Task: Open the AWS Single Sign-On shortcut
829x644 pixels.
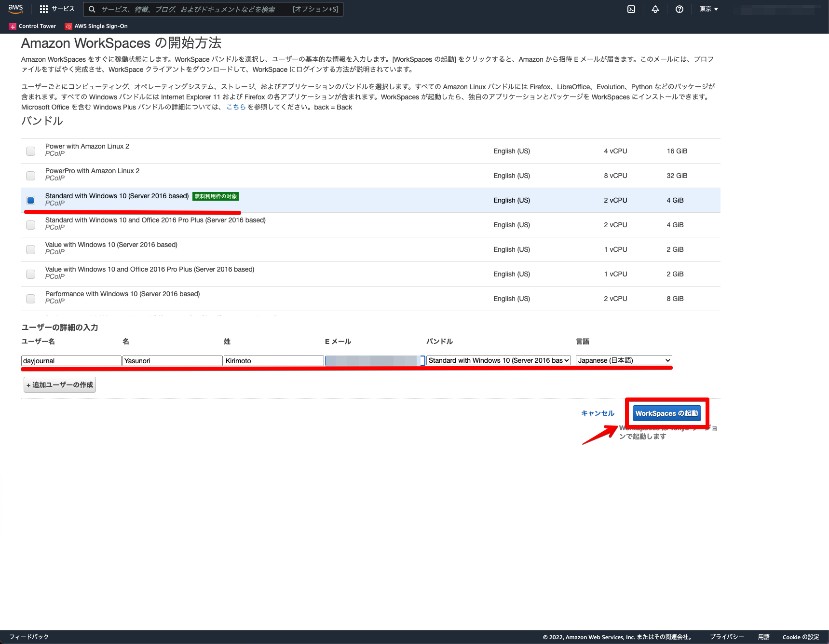Action: click(96, 26)
